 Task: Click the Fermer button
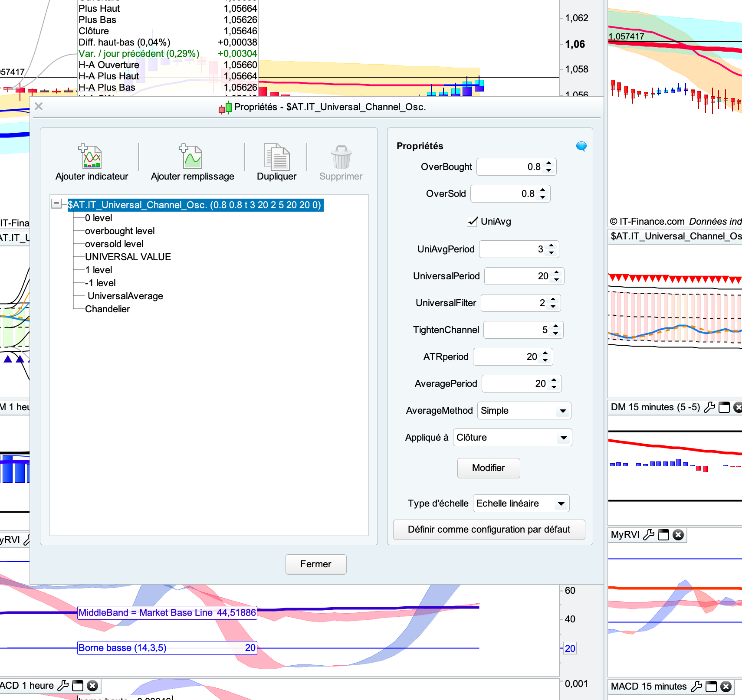point(316,564)
